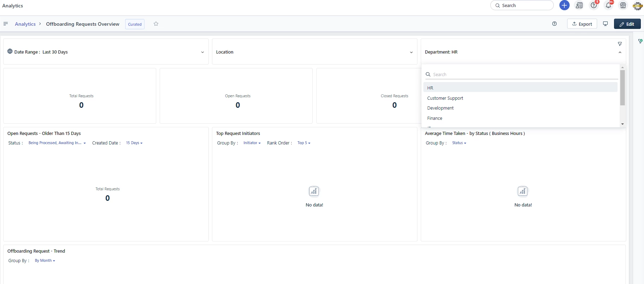Click the Top Request Initiators widget title

(238, 133)
